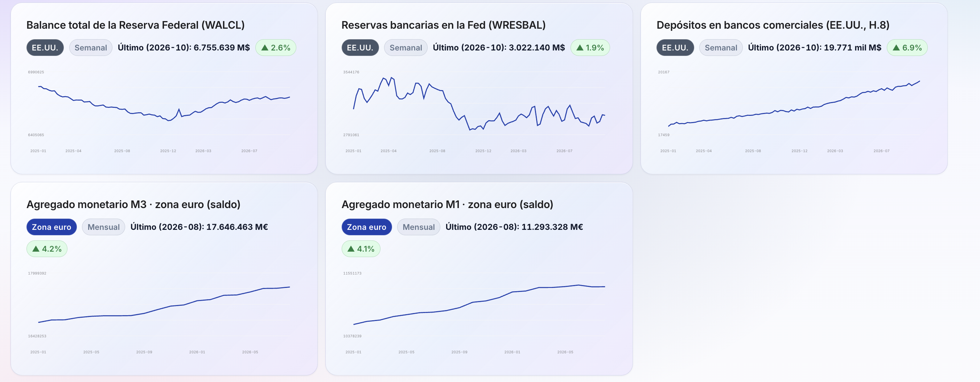Click the 10378239 axis label on M1 chart

352,336
